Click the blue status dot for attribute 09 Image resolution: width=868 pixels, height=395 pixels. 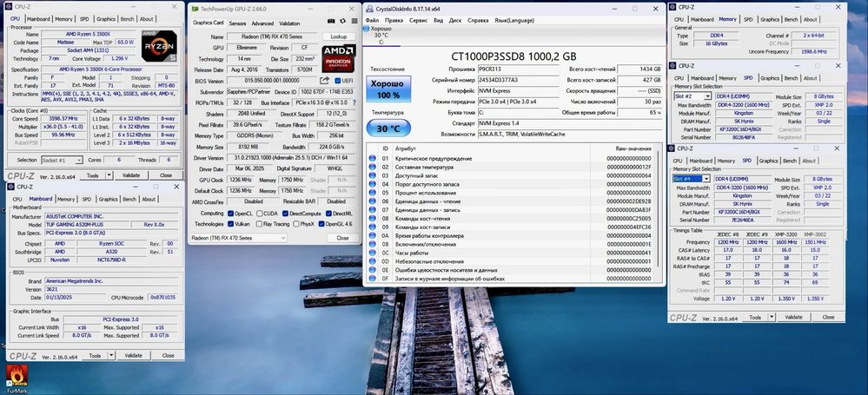(x=373, y=227)
